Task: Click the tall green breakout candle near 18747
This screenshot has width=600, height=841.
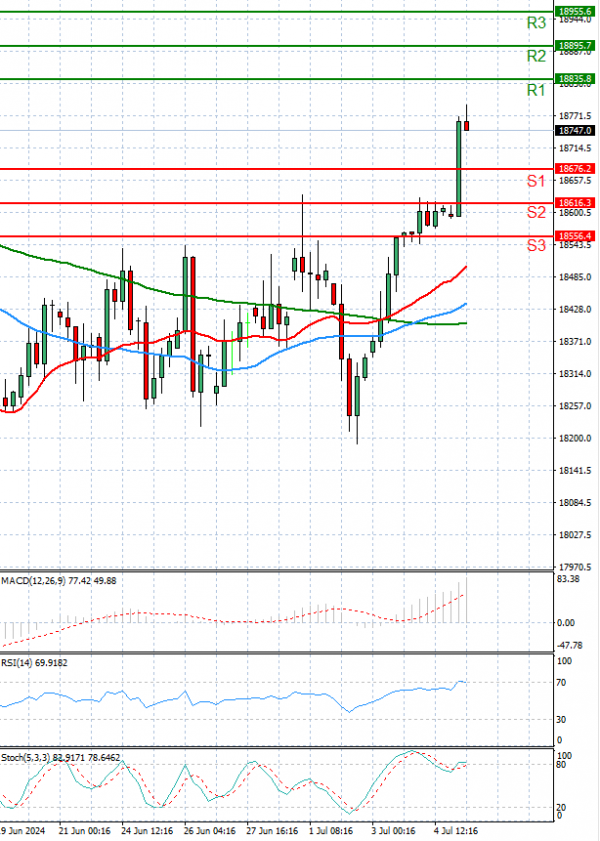Action: point(459,168)
